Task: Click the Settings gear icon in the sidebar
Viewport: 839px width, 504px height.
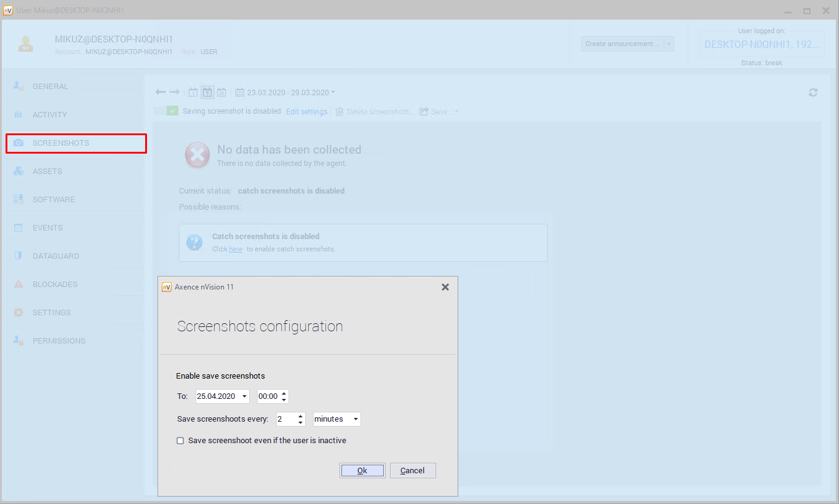Action: click(x=18, y=312)
